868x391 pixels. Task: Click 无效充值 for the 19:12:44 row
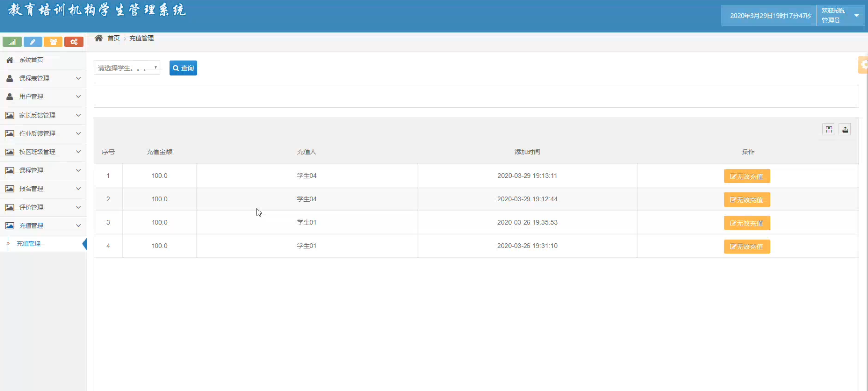point(746,200)
